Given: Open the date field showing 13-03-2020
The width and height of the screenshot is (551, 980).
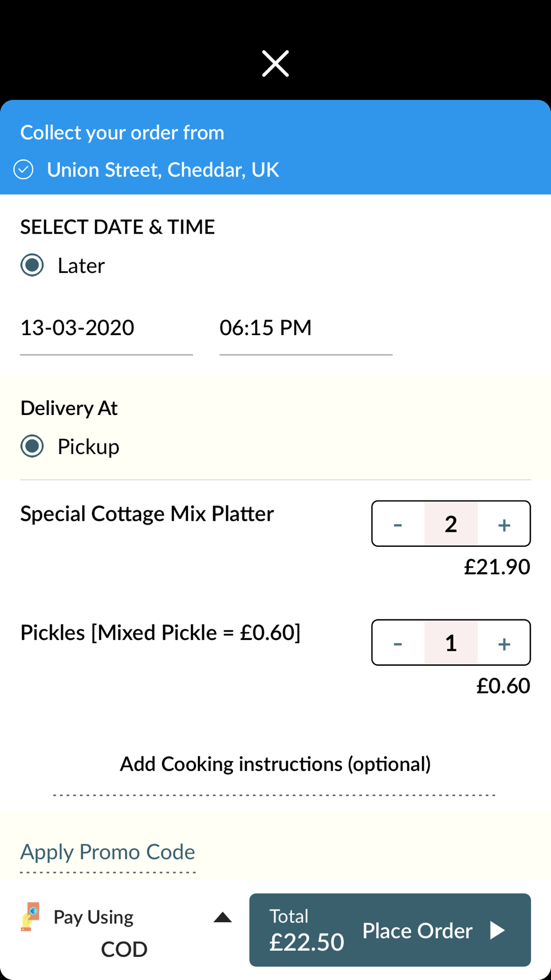Looking at the screenshot, I should (x=106, y=329).
